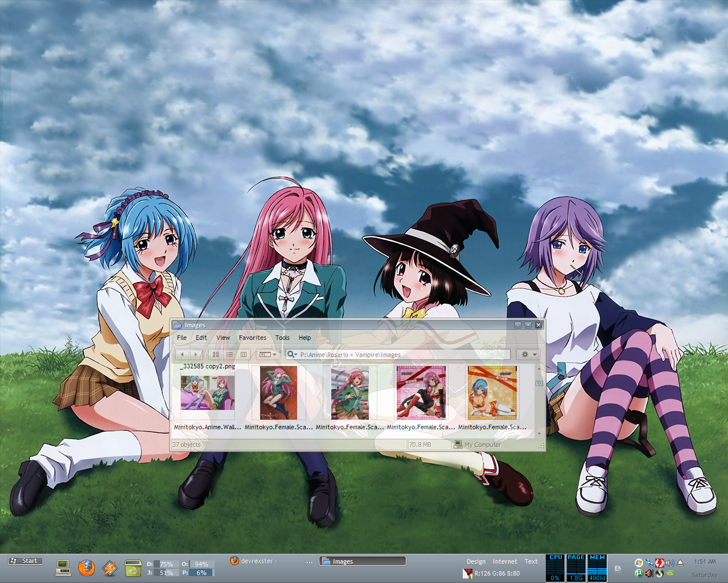The image size is (728, 583).
Task: Open the File menu
Action: (182, 338)
